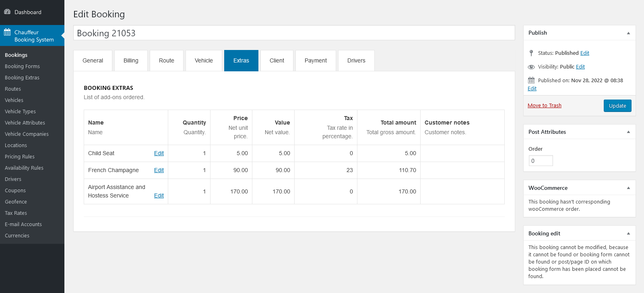Click the status pin icon in Publish
Viewport: 644px width, 293px height.
click(531, 53)
